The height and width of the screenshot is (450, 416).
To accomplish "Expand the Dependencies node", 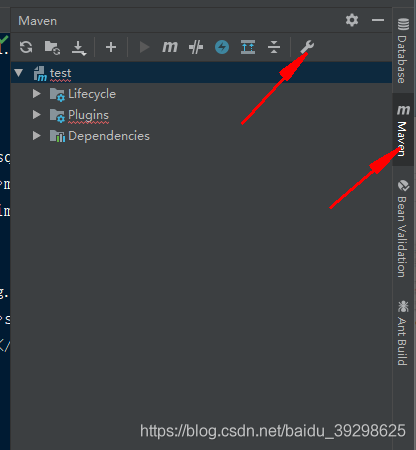I will [37, 136].
